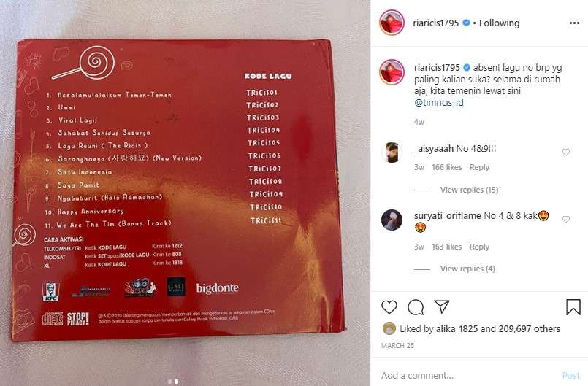Select first carousel dot indicator
Viewport: 588px width, 386px height.
click(170, 382)
